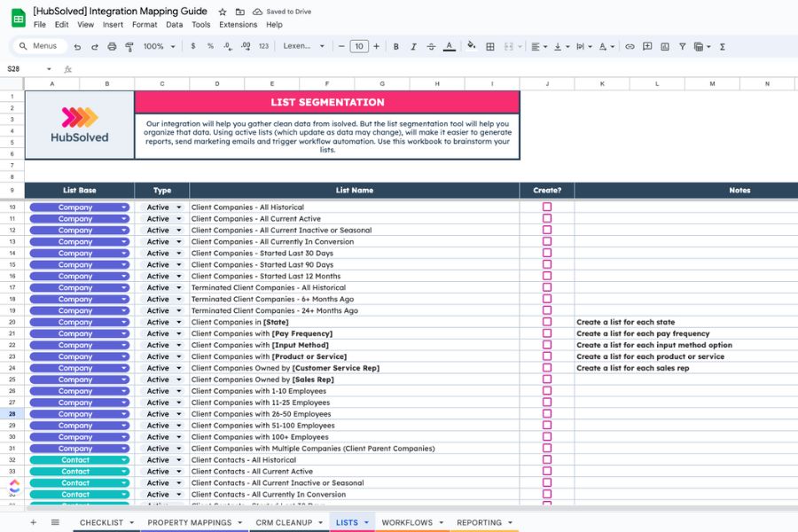798x532 pixels.
Task: Click the redo icon in toolbar
Action: pyautogui.click(x=95, y=46)
